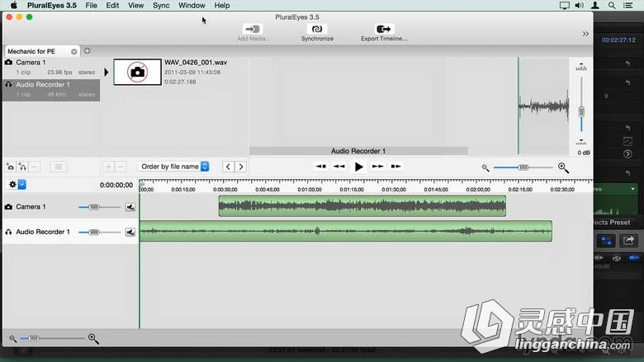The image size is (644, 362).
Task: Select the WAV_0426_001.wav clip thumbnail
Action: pyautogui.click(x=138, y=73)
